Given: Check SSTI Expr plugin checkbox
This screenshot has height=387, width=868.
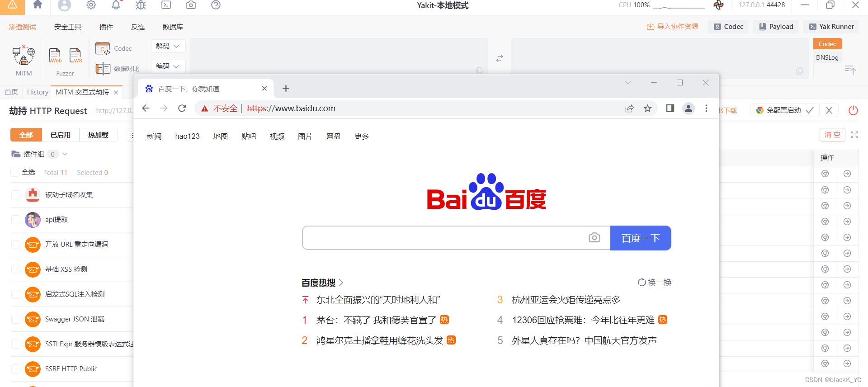Looking at the screenshot, I should [16, 344].
